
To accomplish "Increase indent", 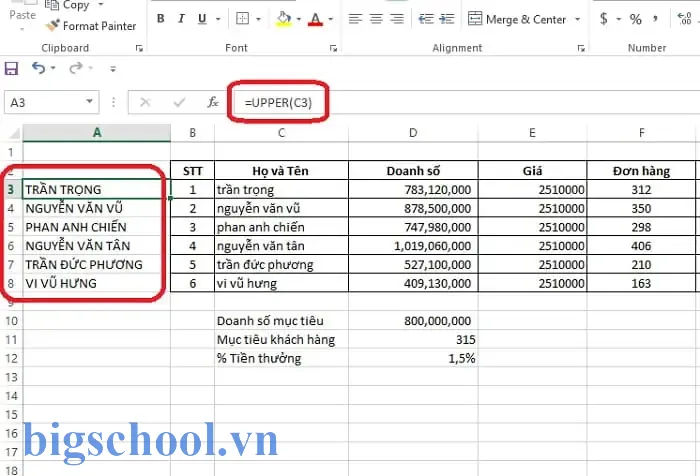I will click(447, 19).
